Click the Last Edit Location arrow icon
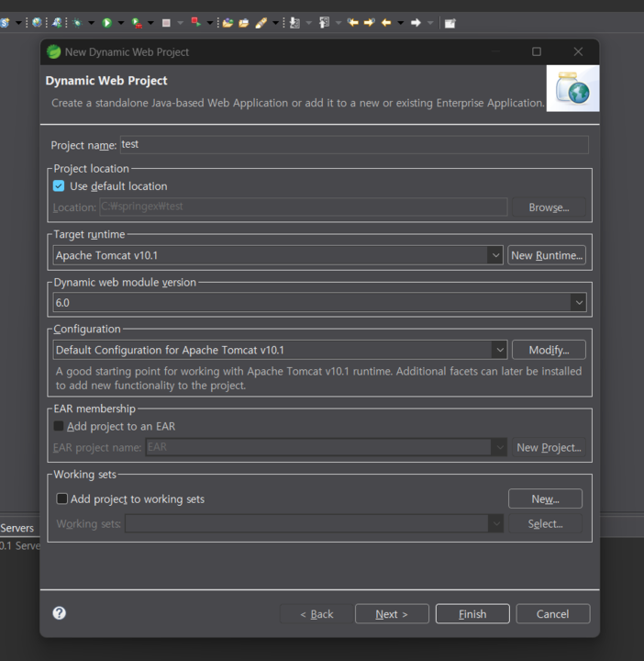Viewport: 644px width, 661px height. coord(353,22)
